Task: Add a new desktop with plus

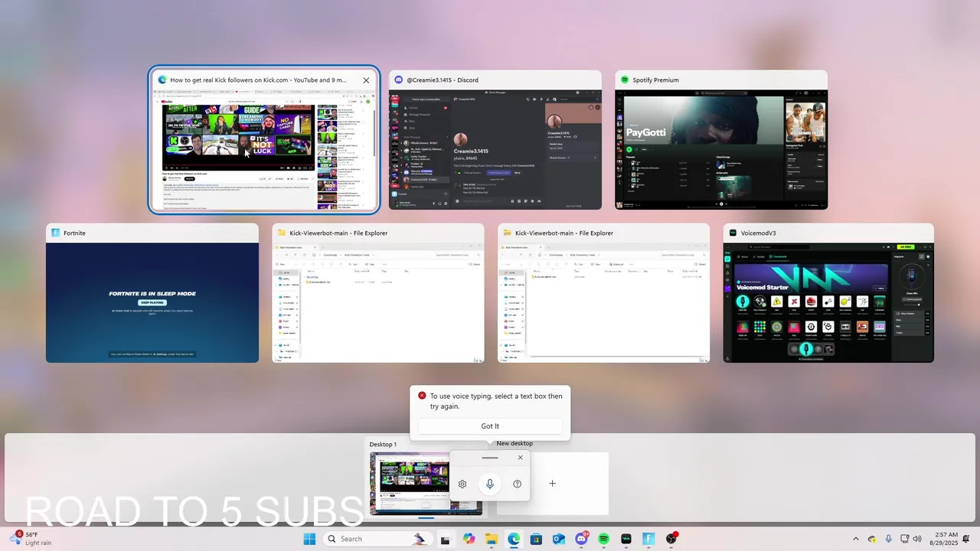Action: 552,484
